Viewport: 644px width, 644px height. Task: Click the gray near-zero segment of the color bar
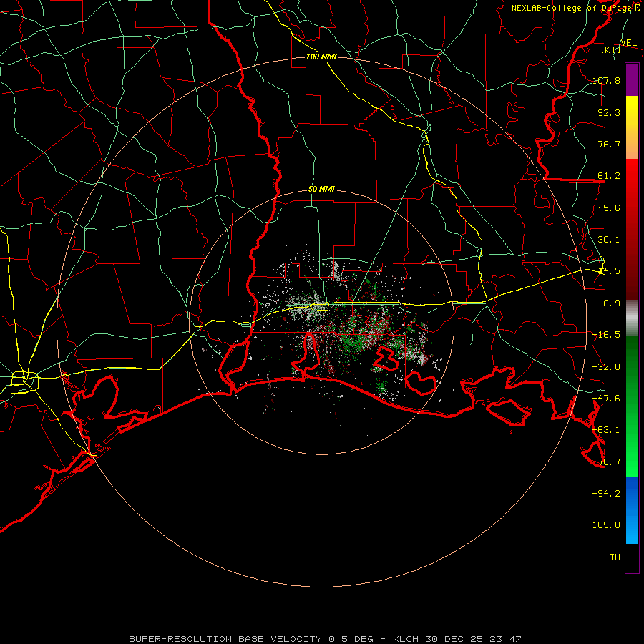click(632, 318)
